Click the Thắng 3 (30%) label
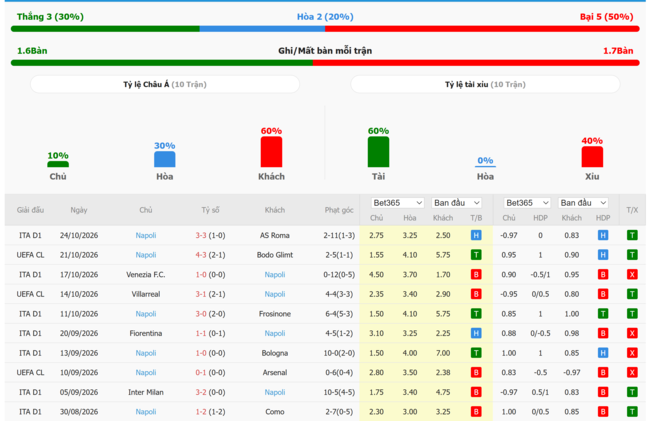This screenshot has height=421, width=650. coord(50,17)
